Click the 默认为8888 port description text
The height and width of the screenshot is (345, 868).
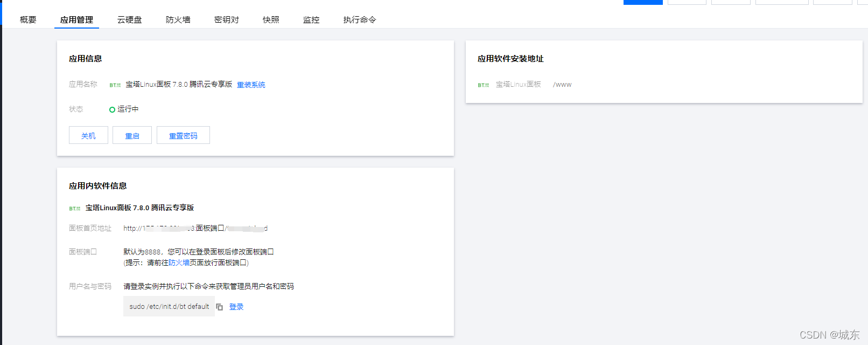[x=199, y=252]
